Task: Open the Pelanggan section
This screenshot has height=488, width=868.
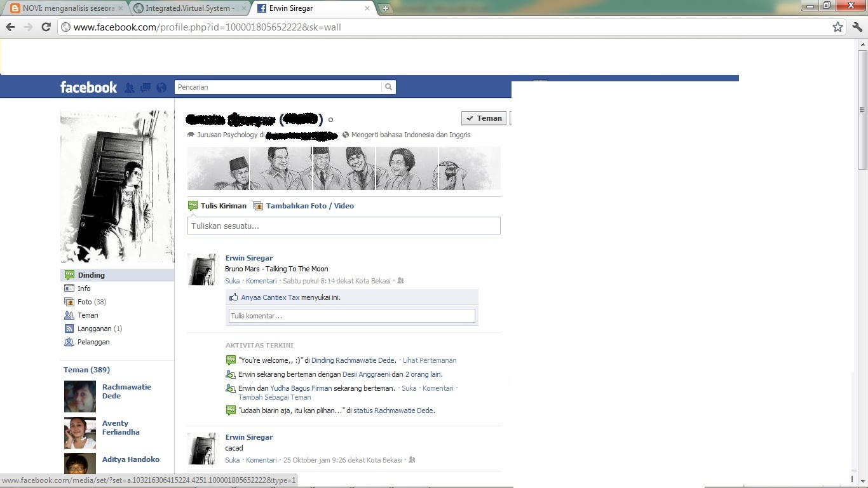Action: 93,342
